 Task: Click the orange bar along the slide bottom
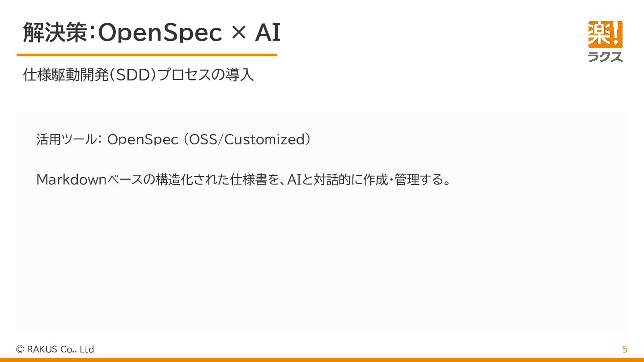click(x=322, y=359)
